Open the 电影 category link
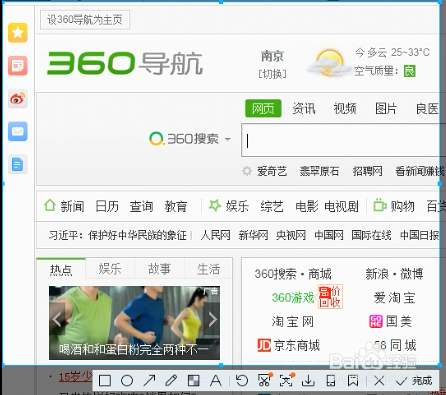This screenshot has width=446, height=395. (x=307, y=206)
